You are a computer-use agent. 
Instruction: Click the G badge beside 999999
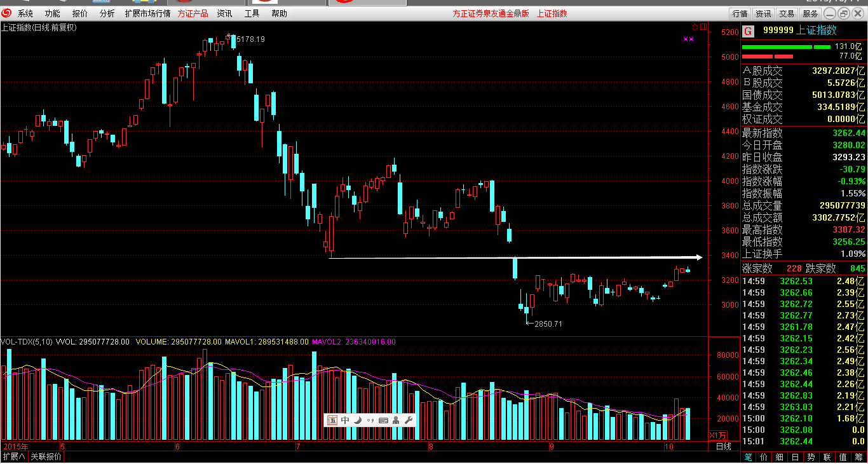pyautogui.click(x=748, y=31)
